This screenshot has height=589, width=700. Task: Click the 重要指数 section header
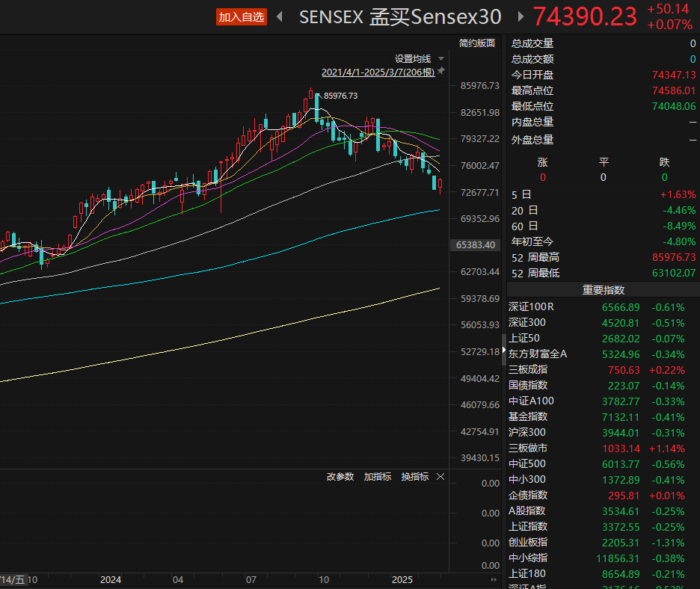pyautogui.click(x=603, y=290)
